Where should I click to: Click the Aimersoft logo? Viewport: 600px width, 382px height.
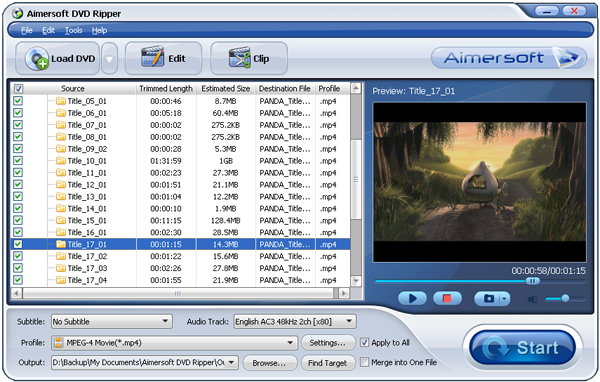tap(509, 58)
